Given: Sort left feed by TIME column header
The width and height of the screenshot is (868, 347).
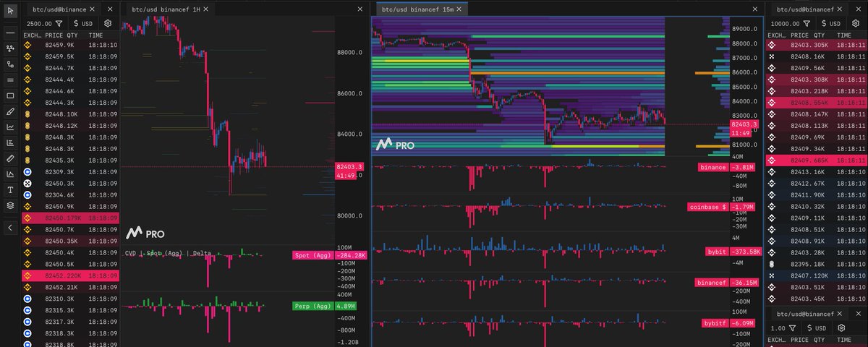Looking at the screenshot, I should coord(95,35).
